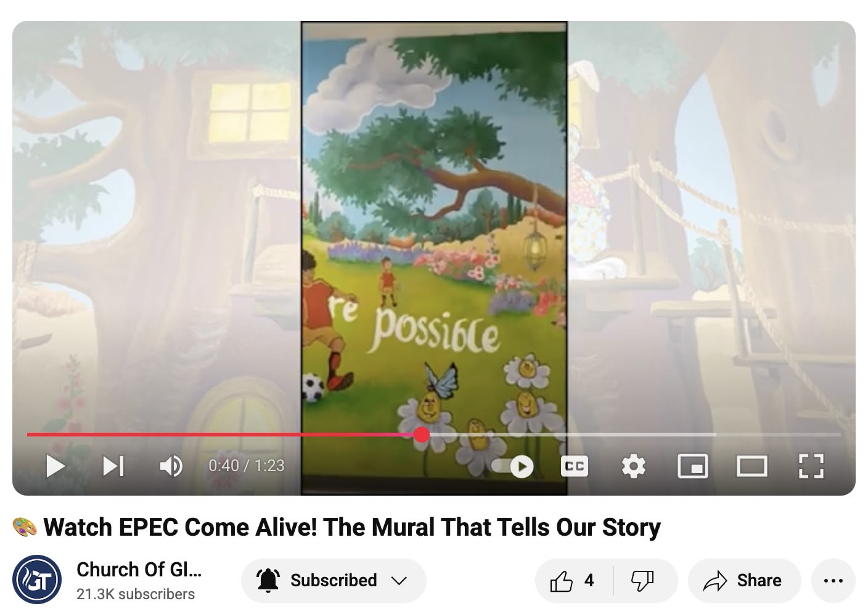Viewport: 868px width, 614px height.
Task: Like this video
Action: point(573,581)
